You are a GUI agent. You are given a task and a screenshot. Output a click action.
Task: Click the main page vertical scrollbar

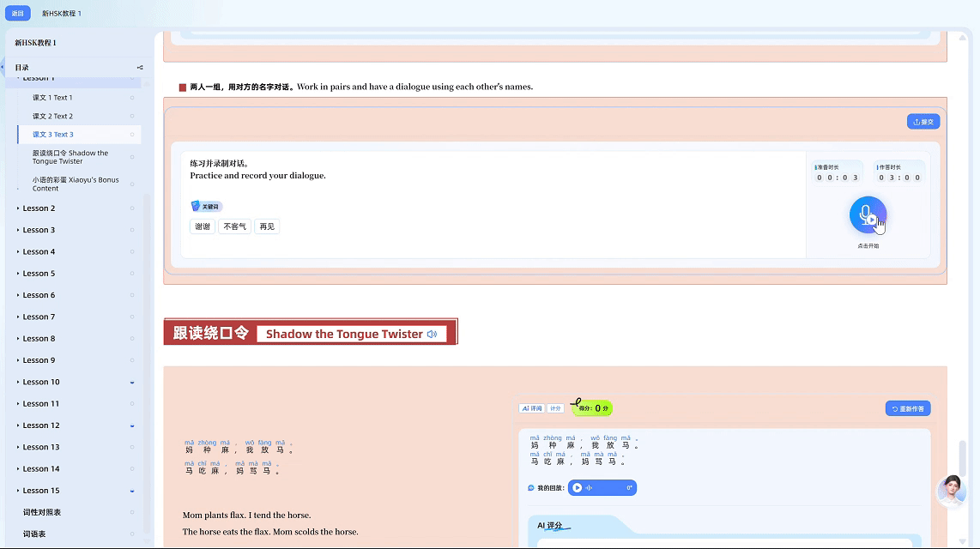(963, 458)
